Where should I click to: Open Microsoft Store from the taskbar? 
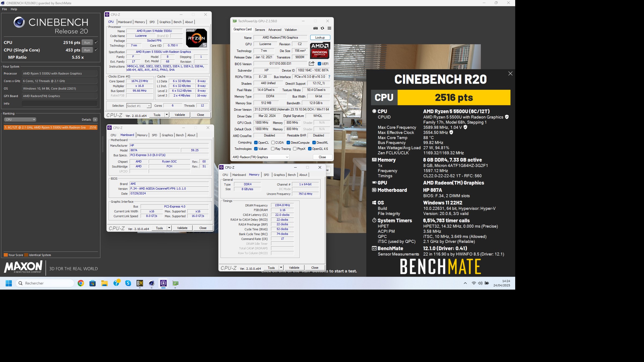93,283
